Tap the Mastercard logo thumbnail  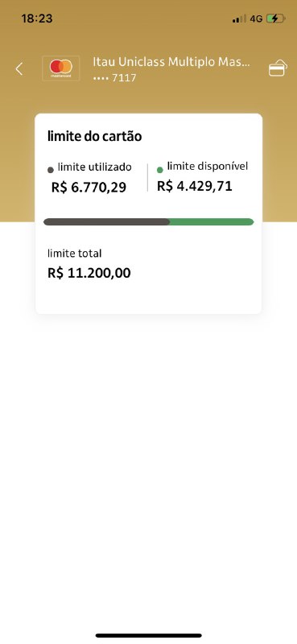61,68
